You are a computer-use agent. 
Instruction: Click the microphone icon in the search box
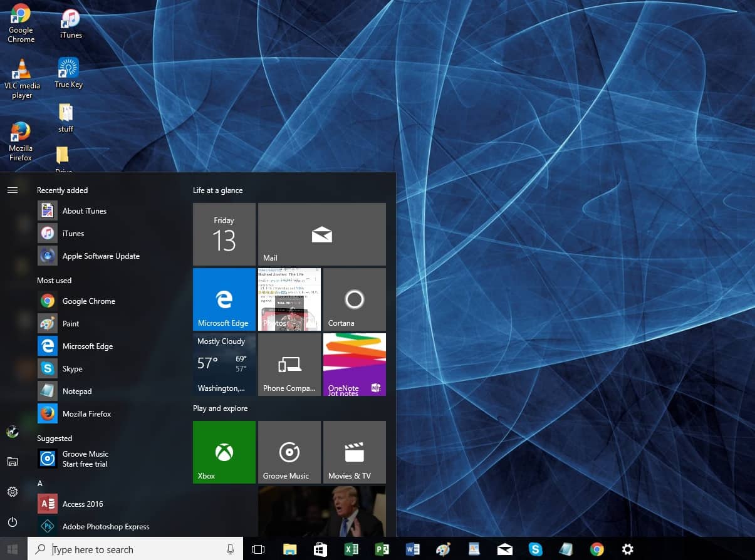pos(231,549)
